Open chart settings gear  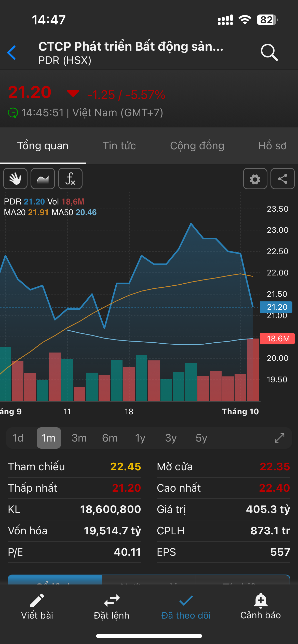255,179
